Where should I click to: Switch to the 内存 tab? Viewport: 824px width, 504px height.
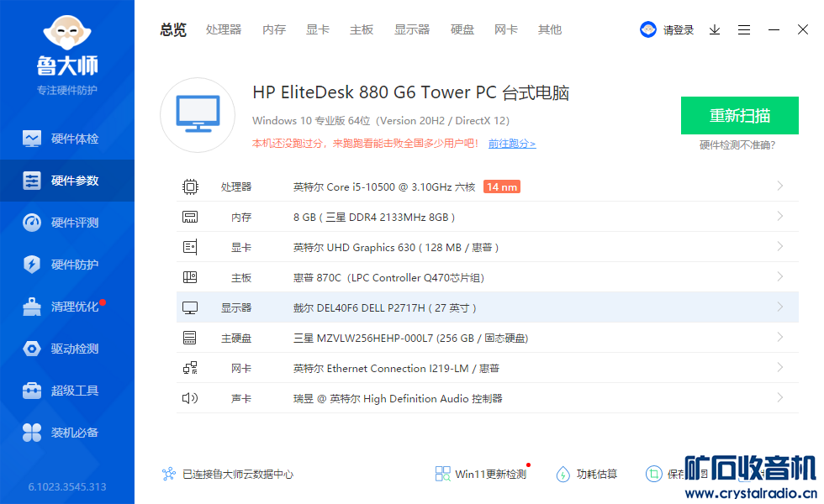[274, 30]
